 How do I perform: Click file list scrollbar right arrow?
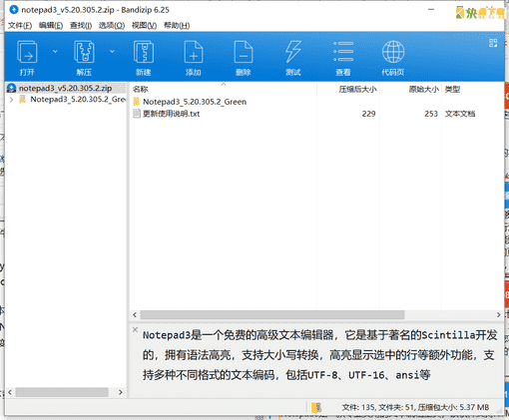click(498, 314)
